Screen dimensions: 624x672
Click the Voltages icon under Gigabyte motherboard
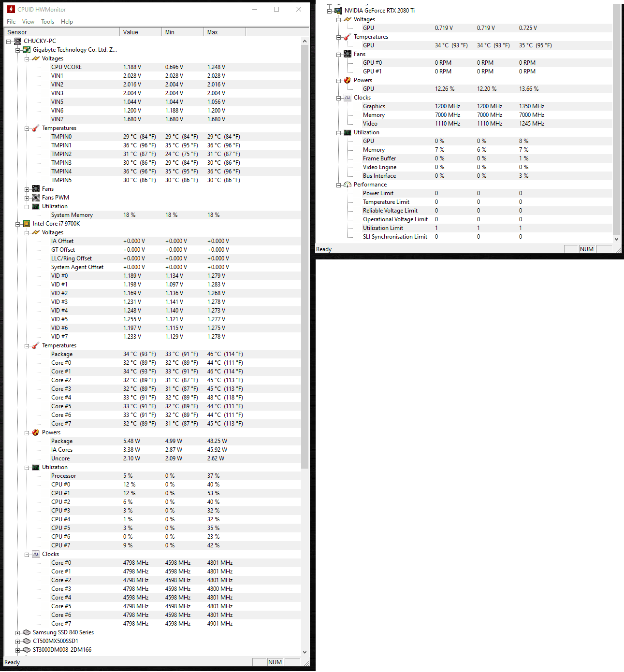pos(36,58)
